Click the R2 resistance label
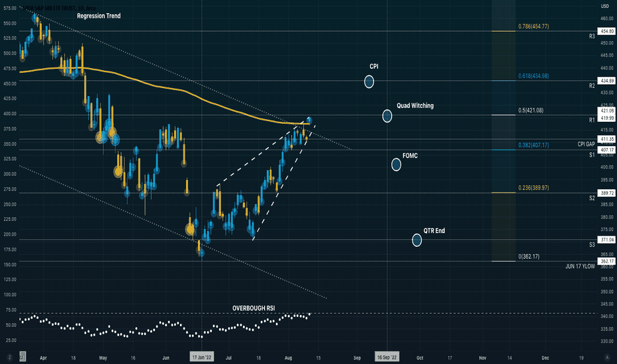 592,86
